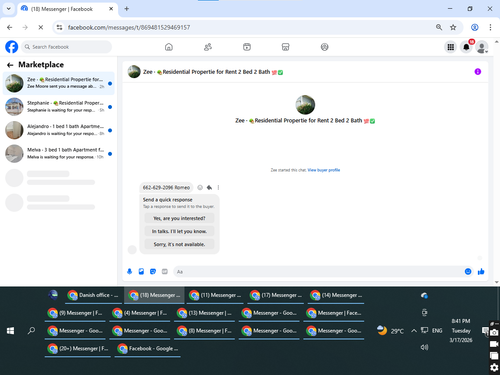This screenshot has width=500, height=375.
Task: Open the clock showing 8:41 PM Tuesday
Action: [x=461, y=331]
